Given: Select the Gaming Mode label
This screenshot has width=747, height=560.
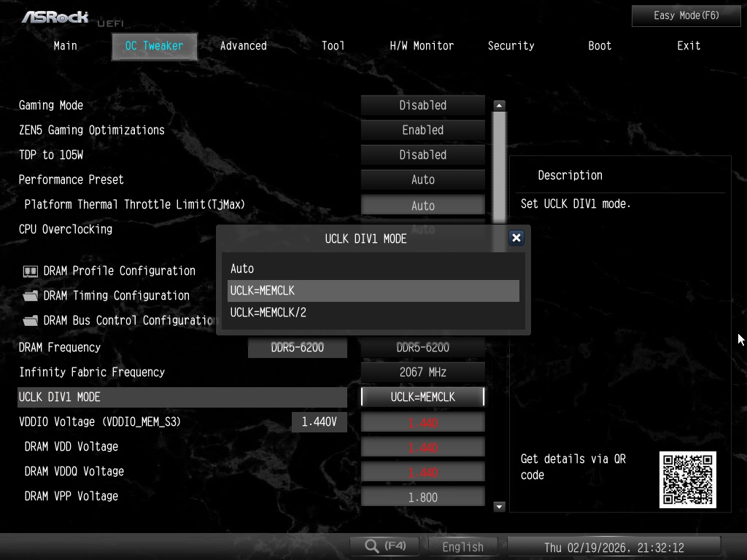Looking at the screenshot, I should tap(51, 105).
